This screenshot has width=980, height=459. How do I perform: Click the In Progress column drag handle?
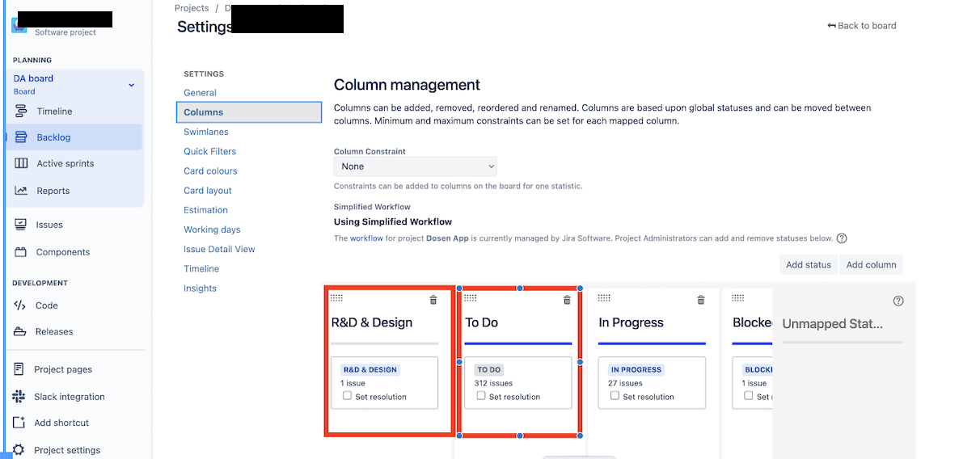[604, 299]
